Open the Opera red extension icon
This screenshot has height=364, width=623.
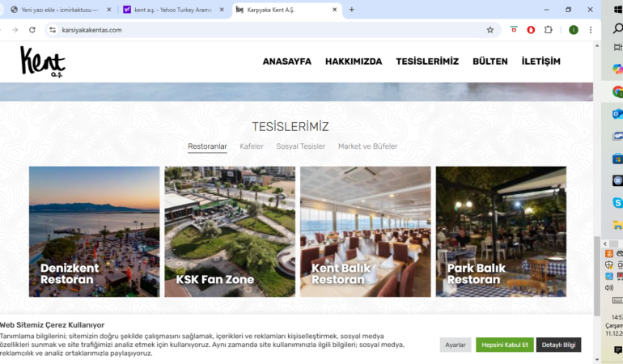tap(531, 30)
